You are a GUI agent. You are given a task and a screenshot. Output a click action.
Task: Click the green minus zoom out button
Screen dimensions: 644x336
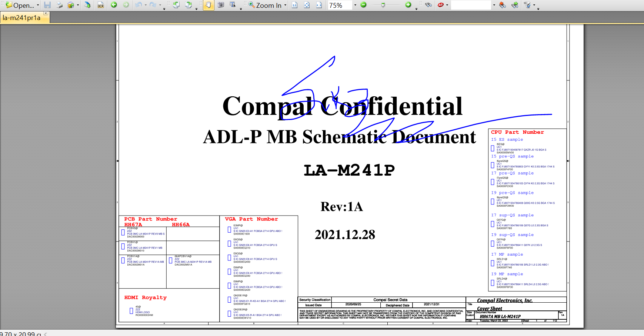coord(364,5)
